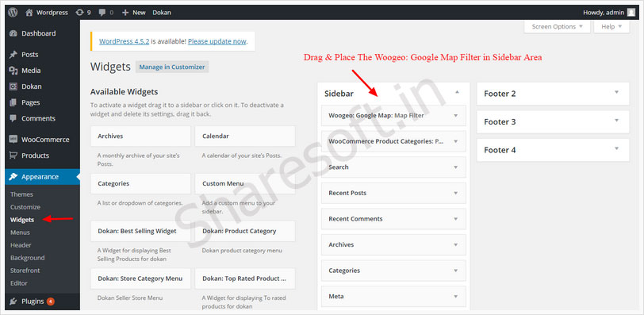The image size is (644, 315).
Task: Click the WordPress logo in admin bar
Action: point(13,13)
